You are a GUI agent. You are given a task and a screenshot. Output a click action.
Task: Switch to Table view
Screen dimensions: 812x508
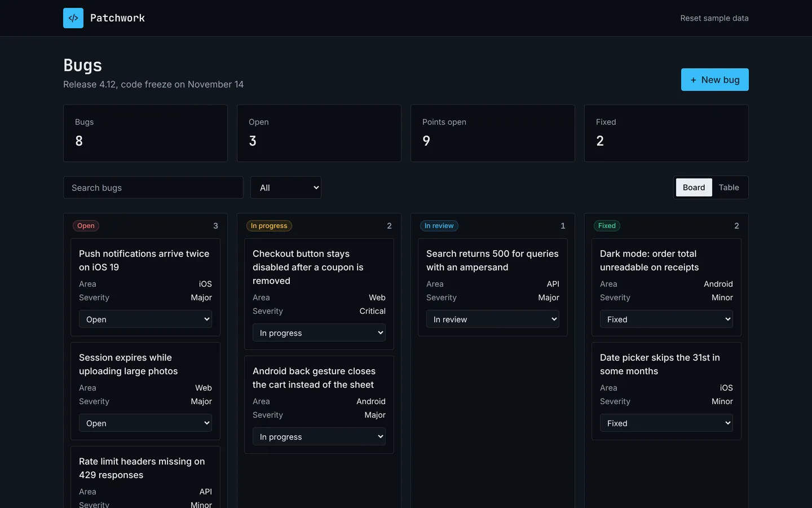point(729,187)
